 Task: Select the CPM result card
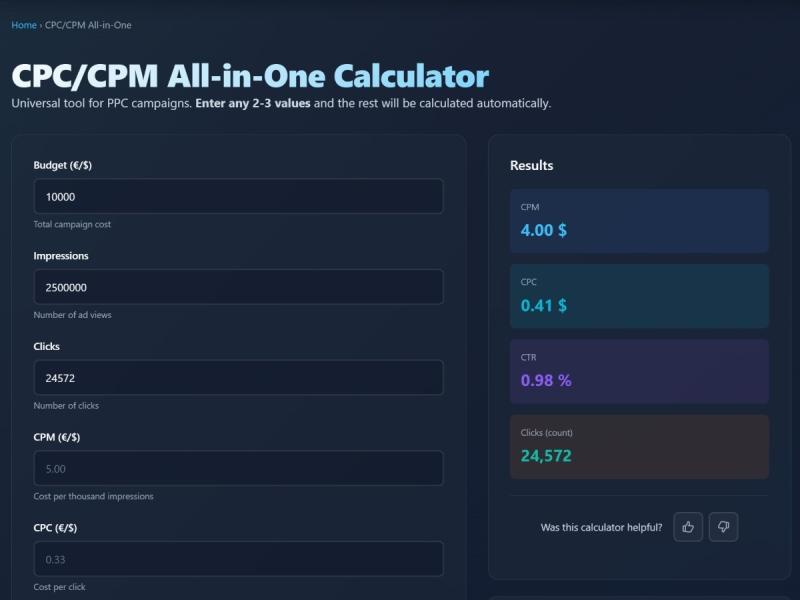tap(639, 220)
